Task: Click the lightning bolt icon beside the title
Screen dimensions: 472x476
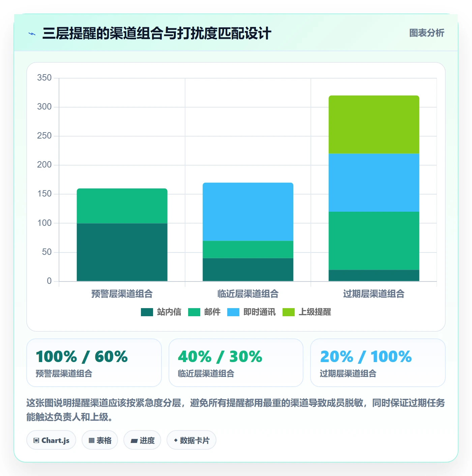Action: (x=32, y=34)
